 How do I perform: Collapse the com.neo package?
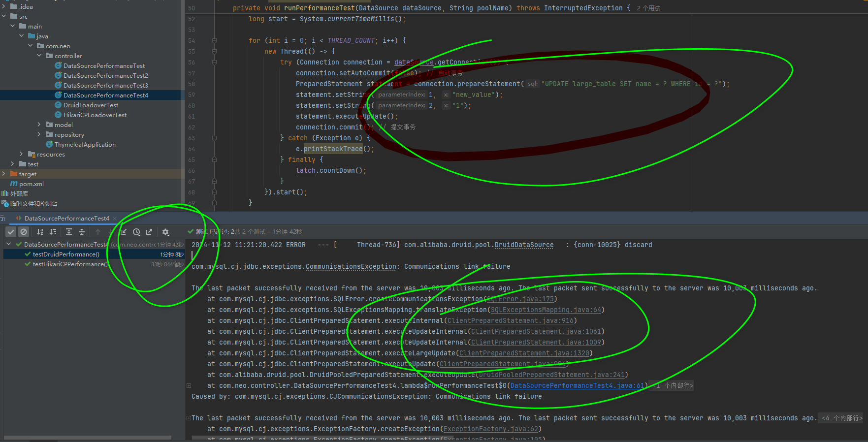[x=31, y=46]
